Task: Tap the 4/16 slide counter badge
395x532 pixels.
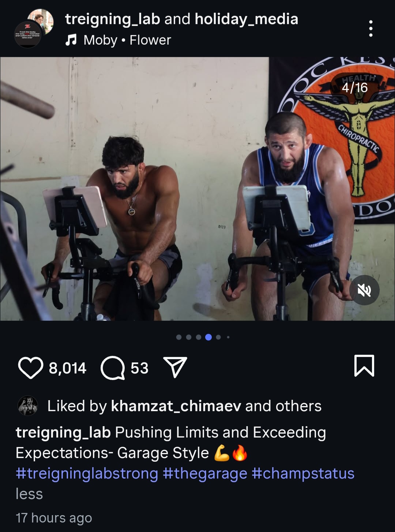Action: click(x=355, y=88)
